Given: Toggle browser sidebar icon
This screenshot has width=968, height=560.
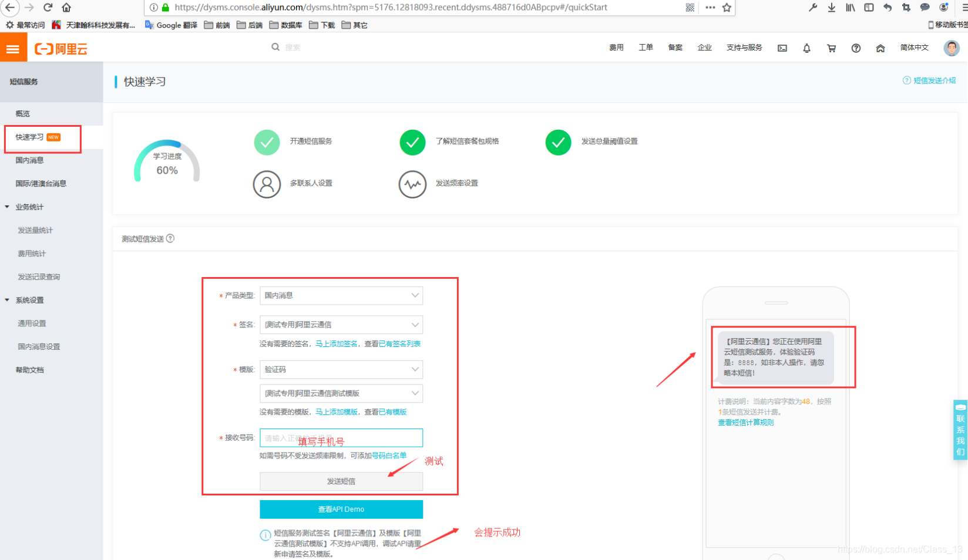Looking at the screenshot, I should [x=869, y=7].
